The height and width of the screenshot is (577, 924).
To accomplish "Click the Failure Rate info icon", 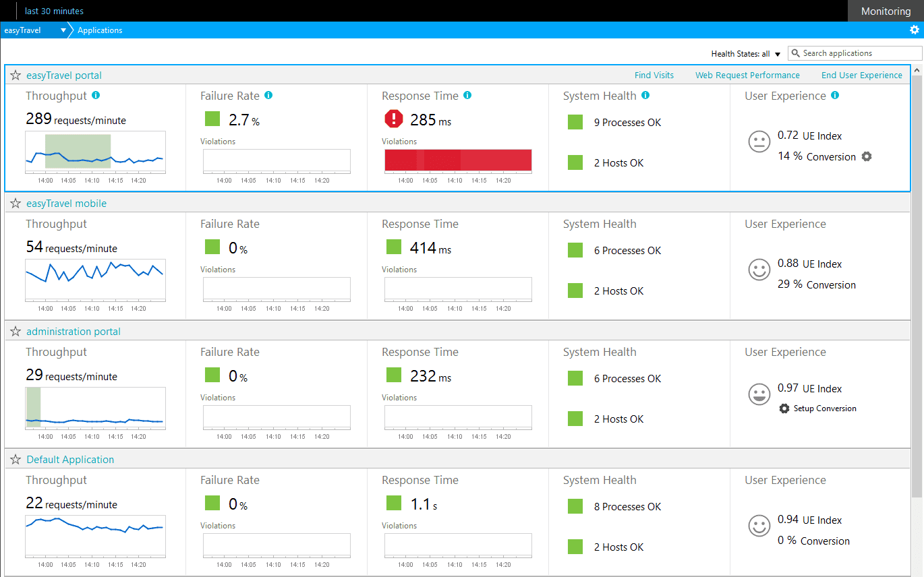I will tap(268, 96).
